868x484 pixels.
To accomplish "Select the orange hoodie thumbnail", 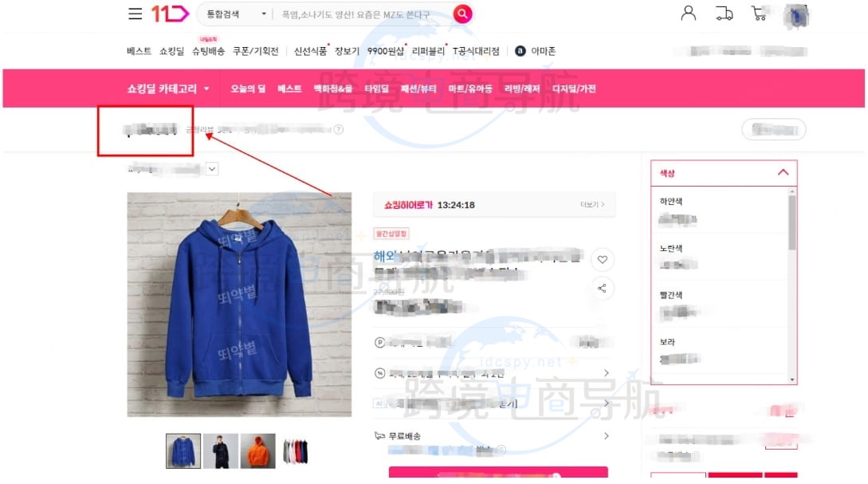I will [x=258, y=451].
